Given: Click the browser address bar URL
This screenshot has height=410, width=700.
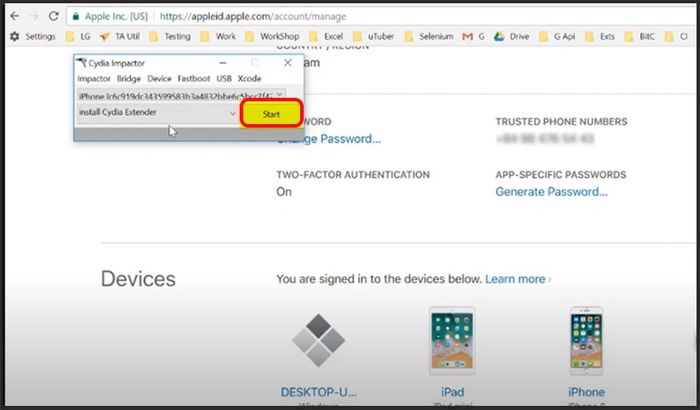Looking at the screenshot, I should pyautogui.click(x=253, y=17).
